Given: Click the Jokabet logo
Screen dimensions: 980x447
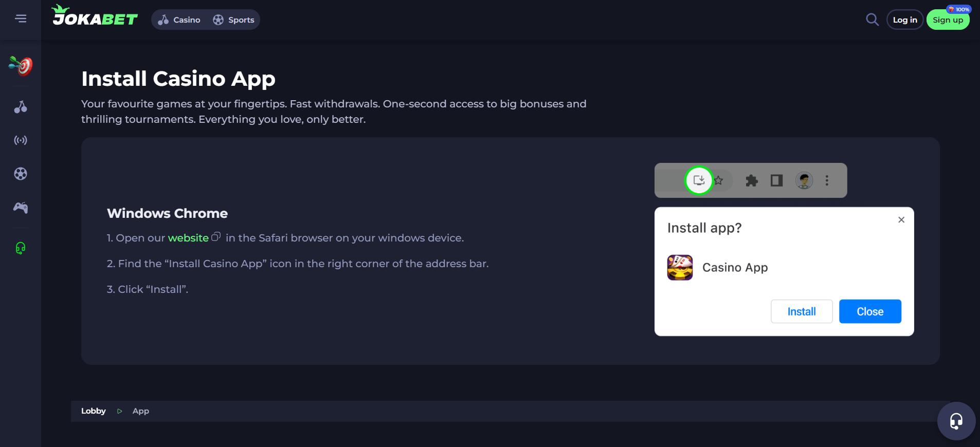Looking at the screenshot, I should point(95,15).
